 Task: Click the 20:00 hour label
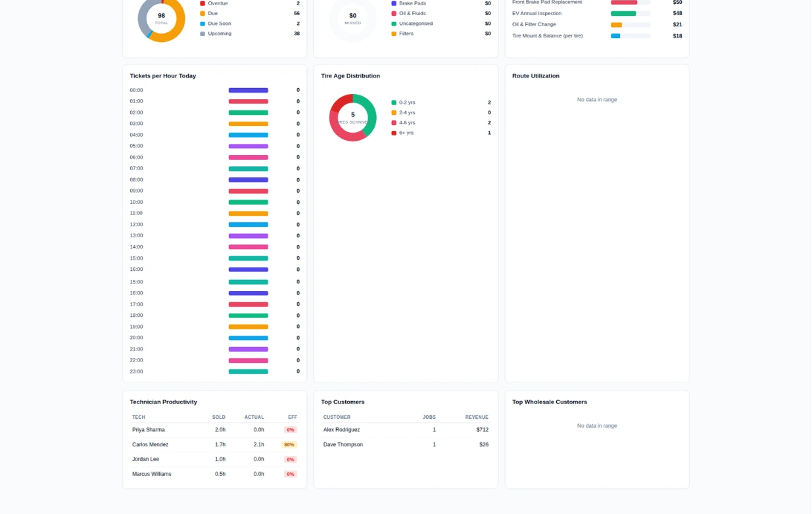pyautogui.click(x=136, y=338)
